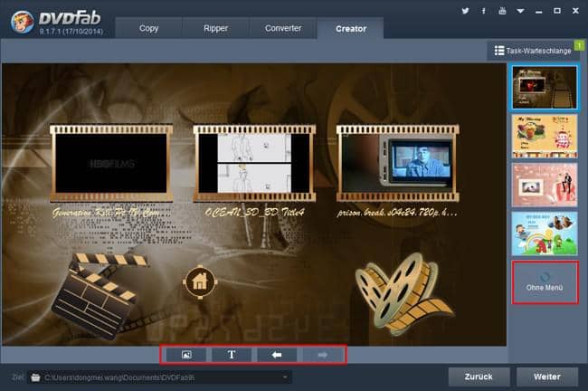Select the prison.break.s04e24 caption text

(x=397, y=213)
